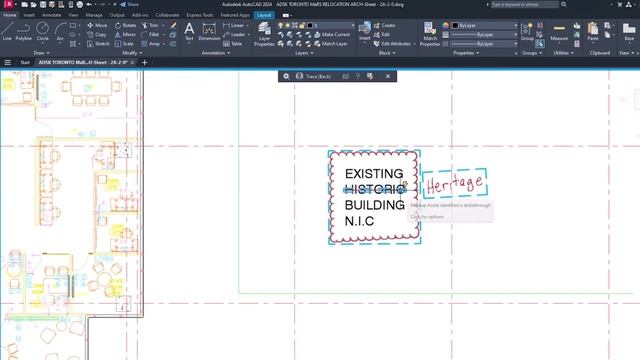Toggle the layer lock padlock icon
The image size is (640, 360).
302,25
